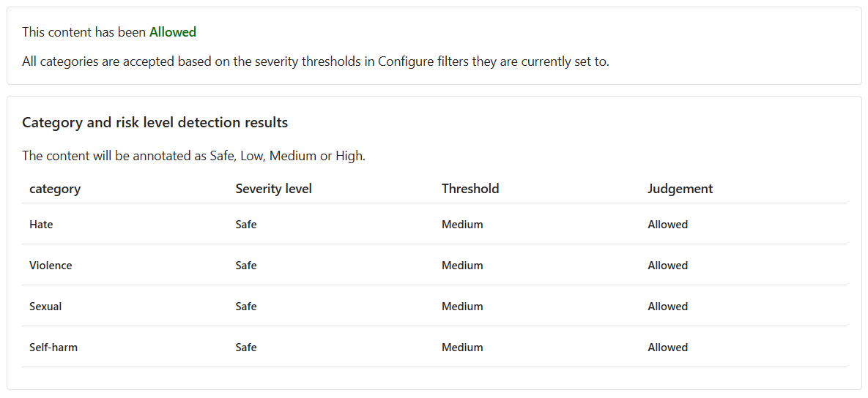
Task: Select the Violence category row label
Action: tap(51, 266)
